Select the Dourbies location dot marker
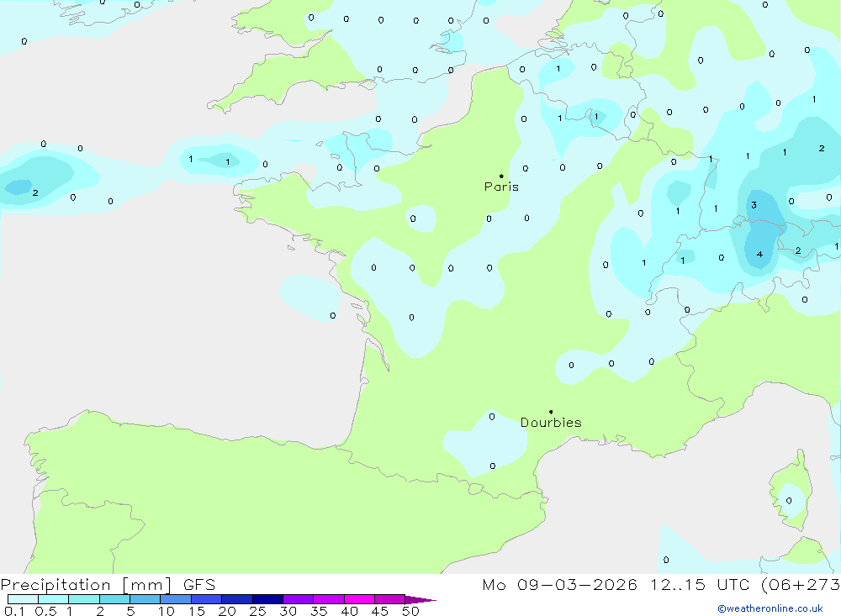This screenshot has height=616, width=841. (x=551, y=412)
